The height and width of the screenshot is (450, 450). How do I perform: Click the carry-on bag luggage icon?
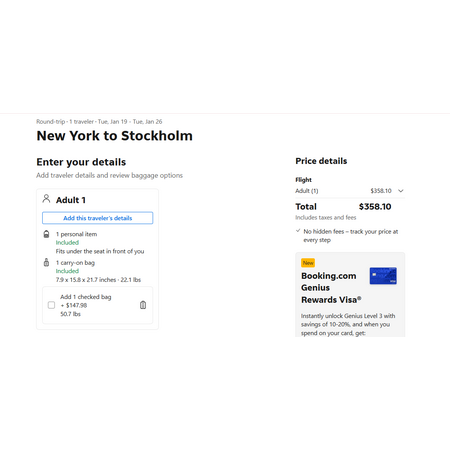coord(46,262)
